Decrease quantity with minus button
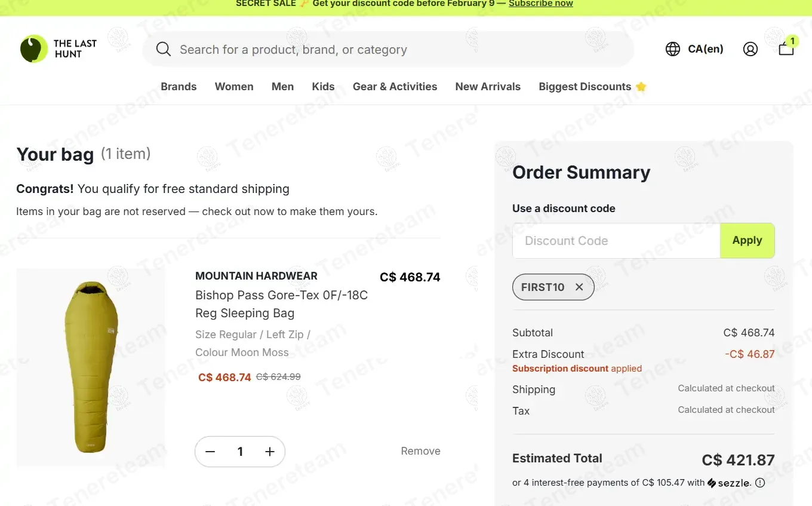The image size is (812, 506). pyautogui.click(x=210, y=452)
